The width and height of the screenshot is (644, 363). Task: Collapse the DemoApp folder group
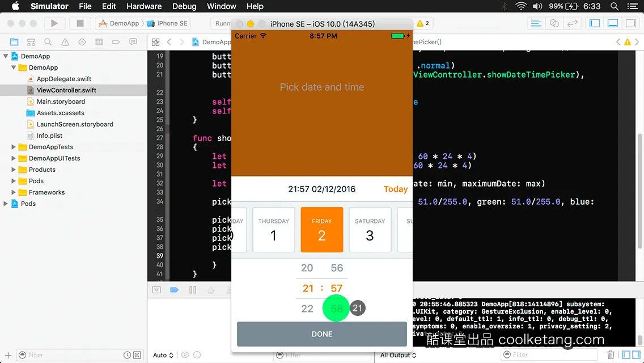pyautogui.click(x=14, y=67)
